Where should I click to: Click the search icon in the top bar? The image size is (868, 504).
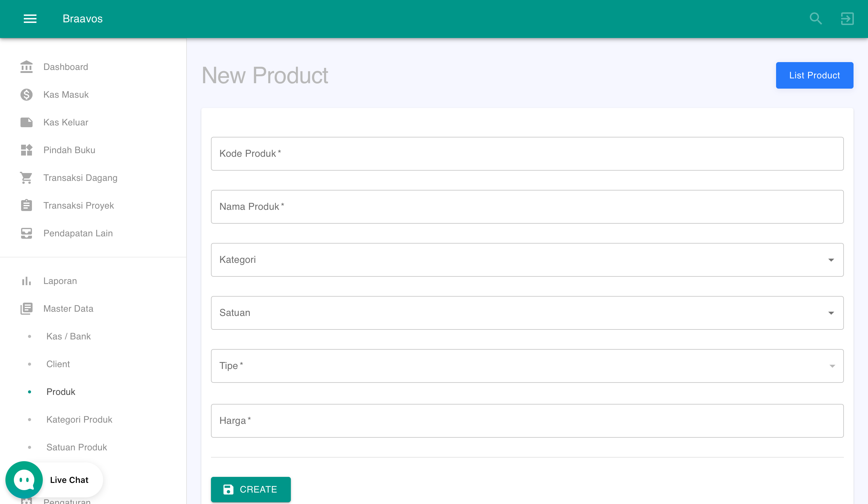(x=816, y=19)
